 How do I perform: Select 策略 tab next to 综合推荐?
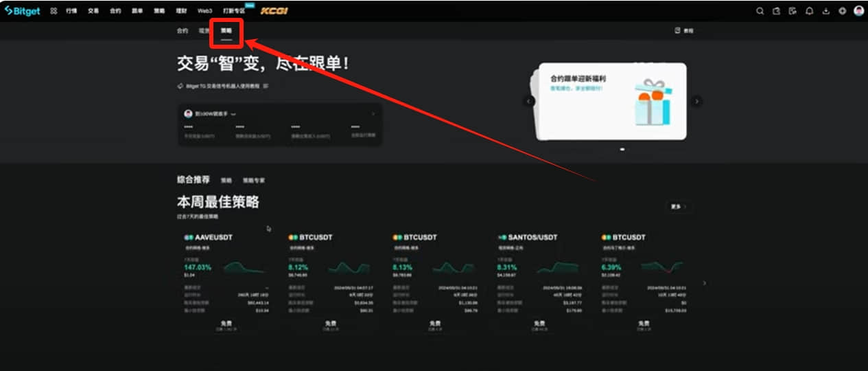tap(226, 181)
